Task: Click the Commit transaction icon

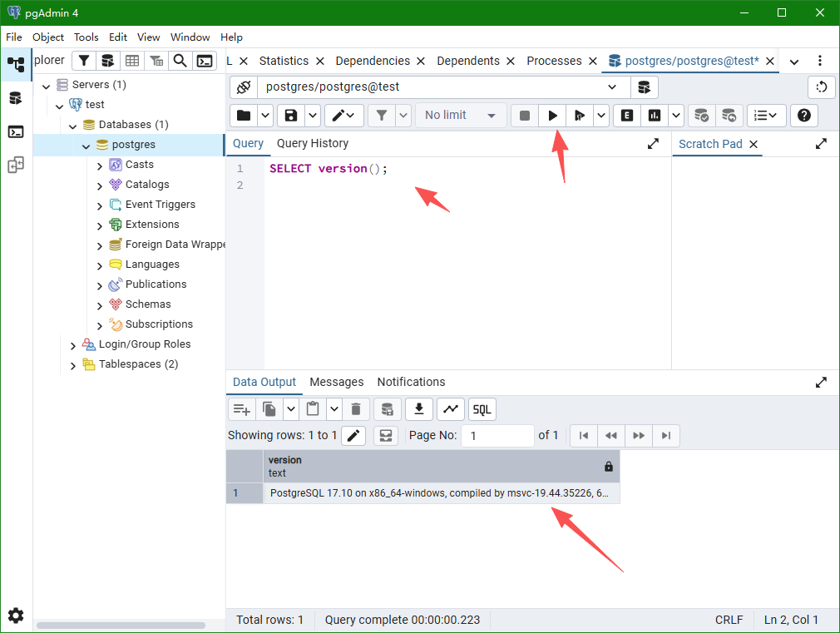Action: [x=701, y=116]
